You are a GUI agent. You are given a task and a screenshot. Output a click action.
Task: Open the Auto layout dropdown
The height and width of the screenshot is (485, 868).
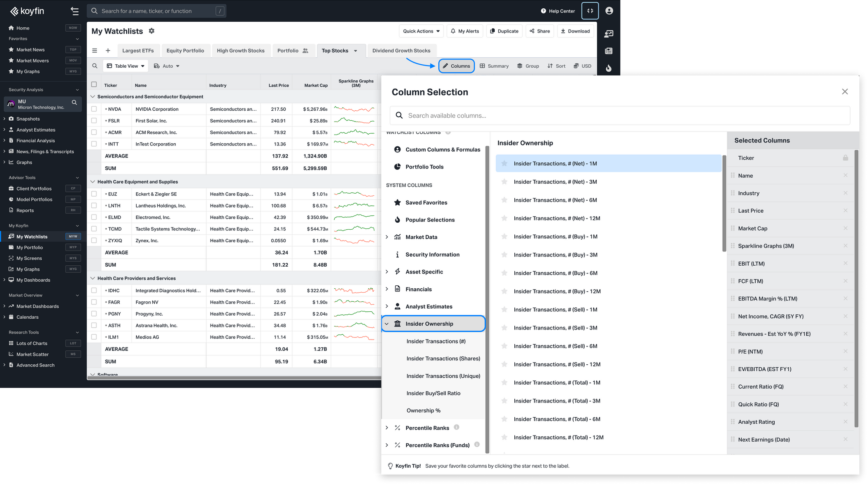point(167,66)
